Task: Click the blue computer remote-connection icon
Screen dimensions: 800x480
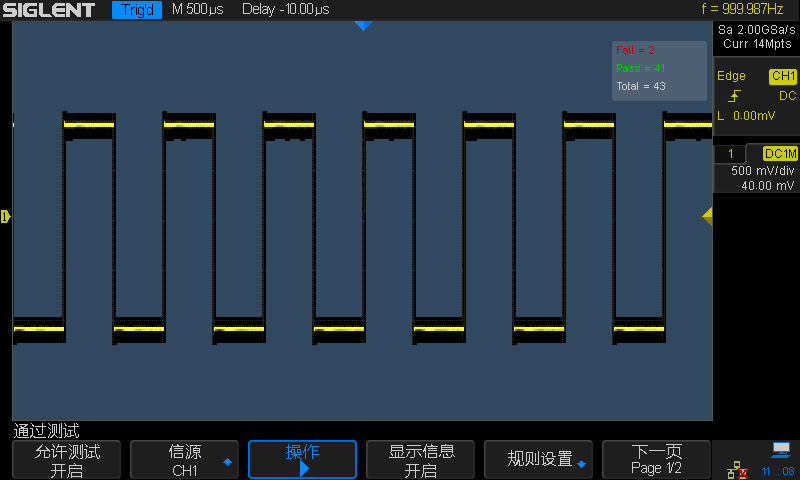Action: [781, 449]
